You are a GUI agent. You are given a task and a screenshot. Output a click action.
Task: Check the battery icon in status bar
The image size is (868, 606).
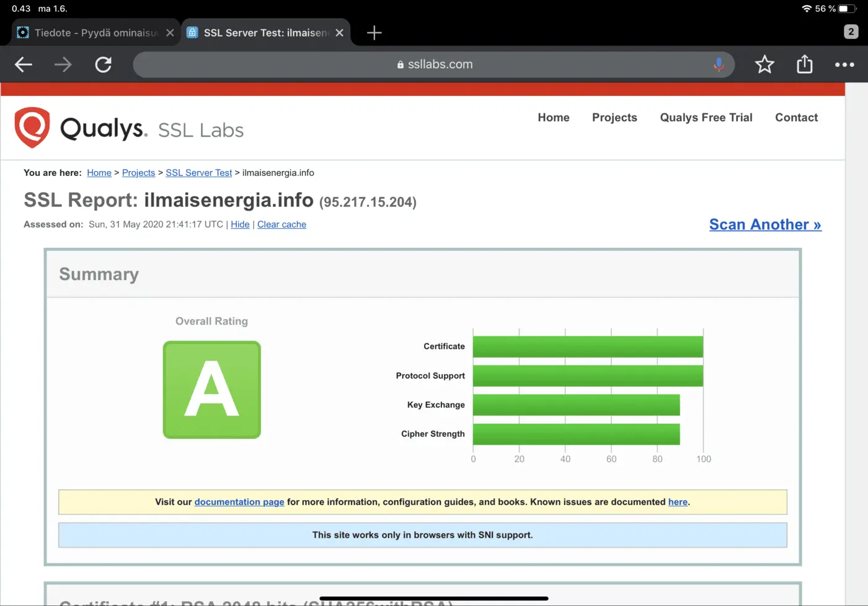point(848,9)
